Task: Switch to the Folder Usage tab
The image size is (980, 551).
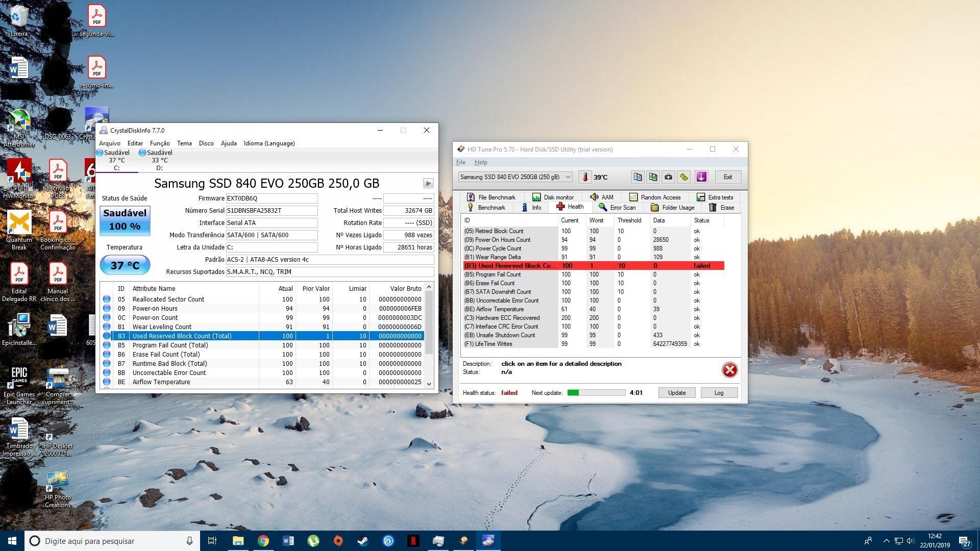Action: pyautogui.click(x=672, y=208)
